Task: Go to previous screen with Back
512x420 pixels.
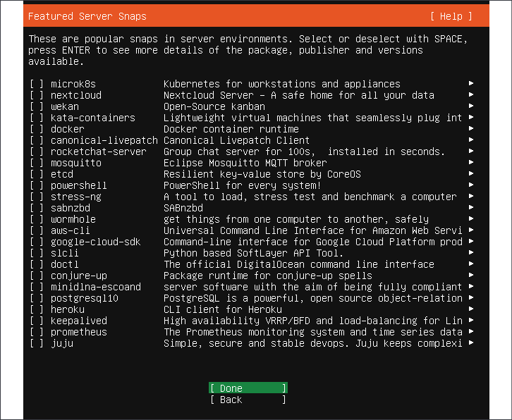Action: coord(248,400)
